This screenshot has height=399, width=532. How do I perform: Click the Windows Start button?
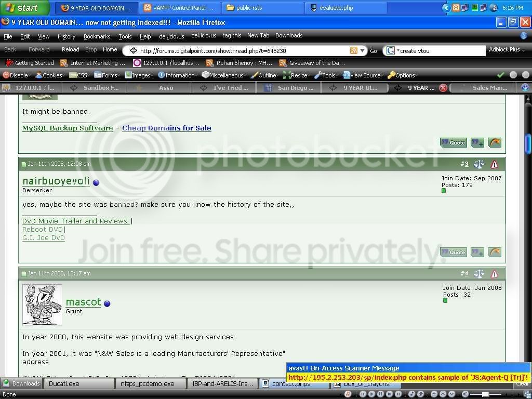tap(24, 7)
